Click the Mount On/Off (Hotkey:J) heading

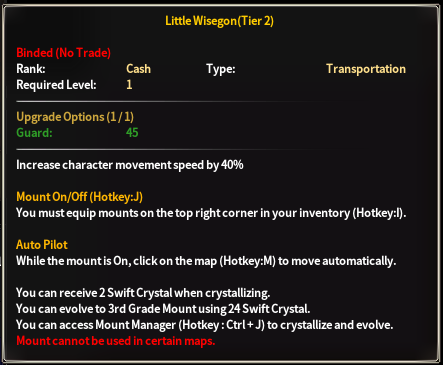coord(79,197)
